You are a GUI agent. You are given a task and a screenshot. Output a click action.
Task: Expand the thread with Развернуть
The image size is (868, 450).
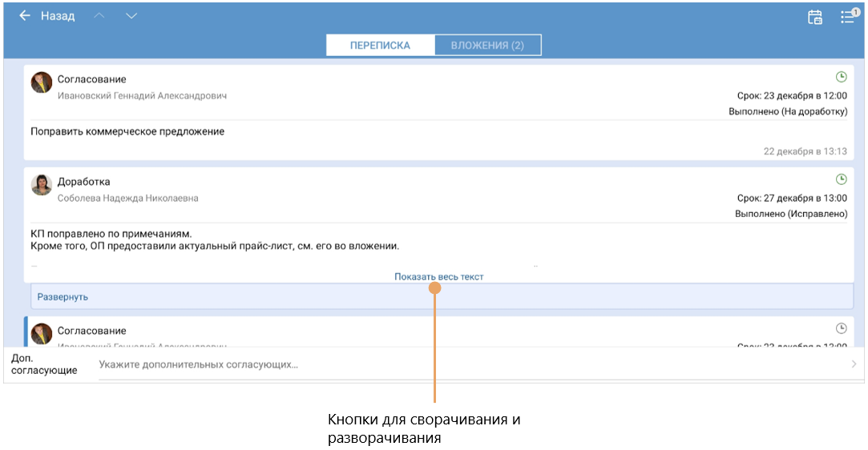click(x=63, y=297)
